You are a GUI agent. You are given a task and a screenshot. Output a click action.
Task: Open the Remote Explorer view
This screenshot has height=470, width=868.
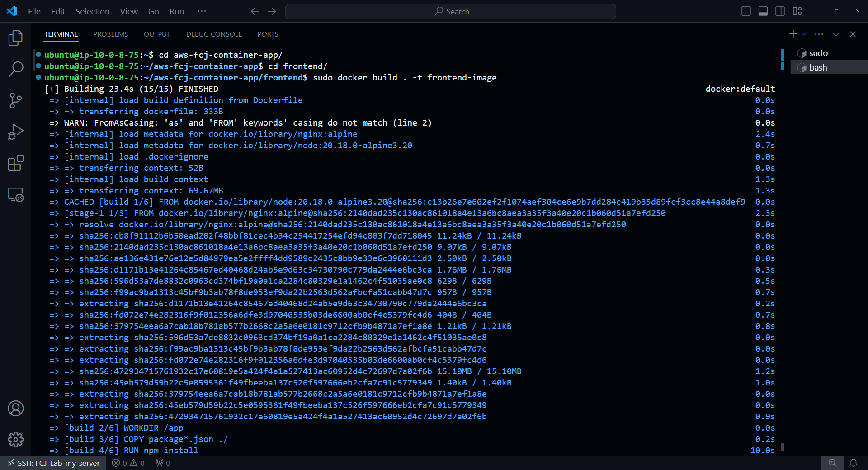[x=15, y=195]
